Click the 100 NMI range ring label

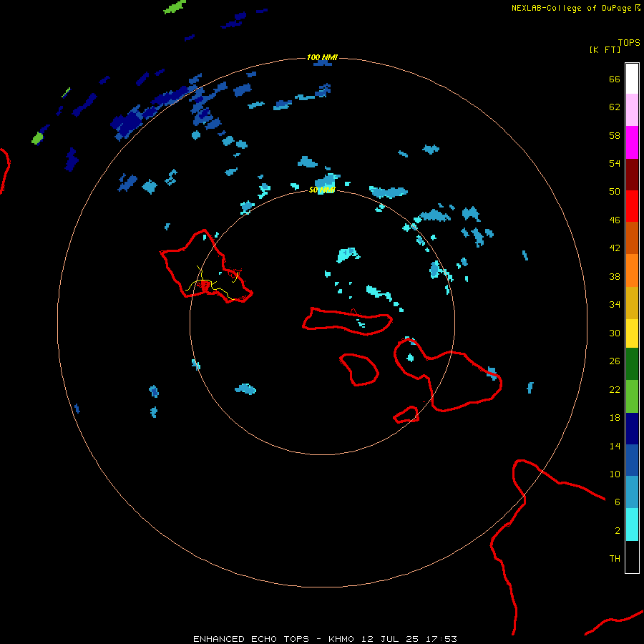[x=322, y=57]
